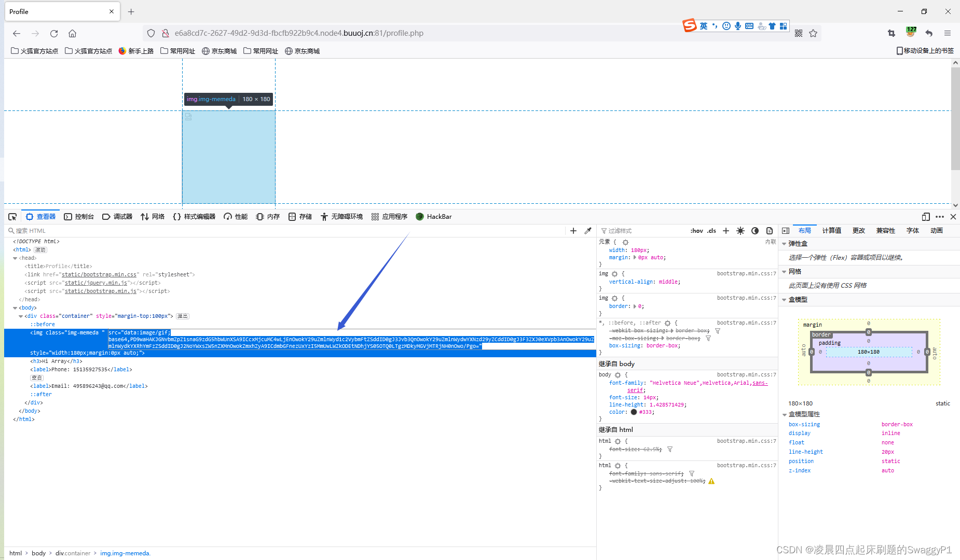Screen dimensions: 960x560
Task: Open the 样式编辑器 style editor tab
Action: (194, 217)
